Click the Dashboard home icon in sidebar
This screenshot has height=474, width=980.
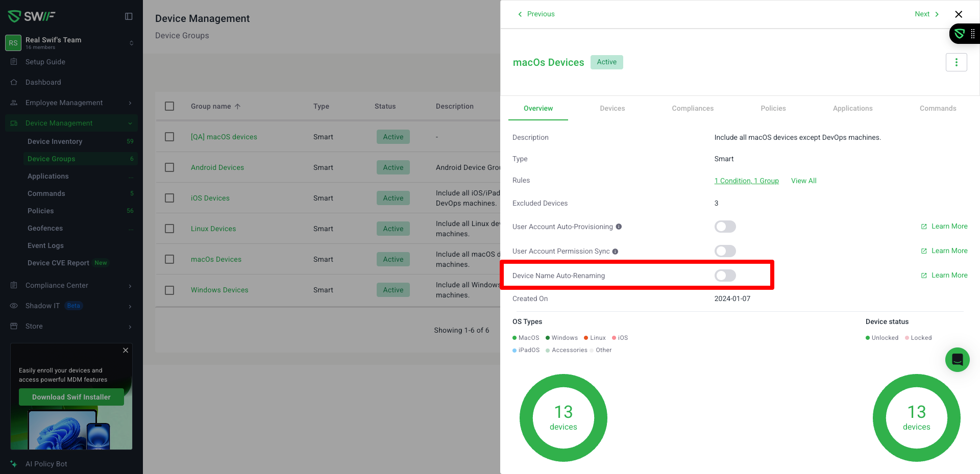point(14,82)
